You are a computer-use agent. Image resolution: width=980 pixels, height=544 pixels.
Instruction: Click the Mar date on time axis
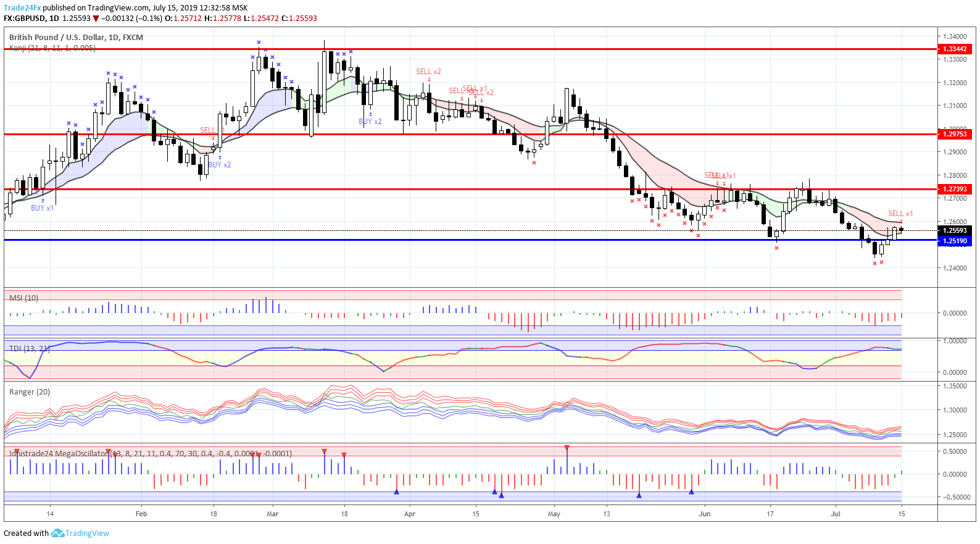(x=273, y=514)
